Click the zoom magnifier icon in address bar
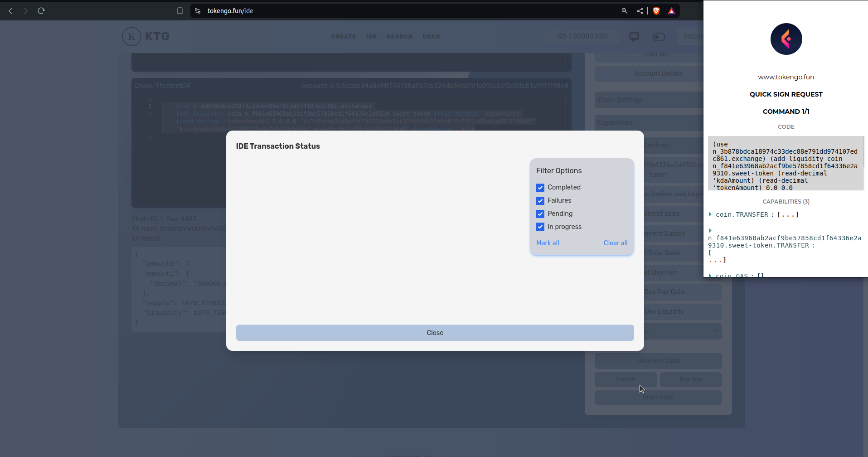This screenshot has height=457, width=868. point(625,11)
